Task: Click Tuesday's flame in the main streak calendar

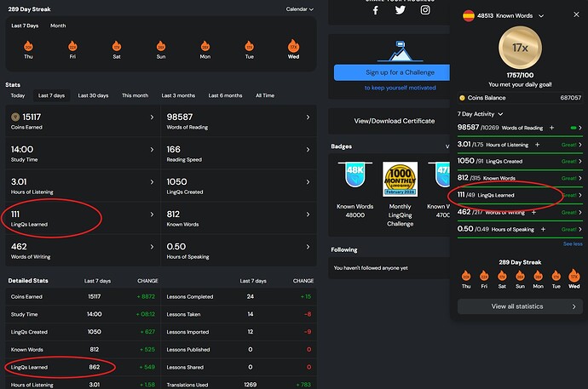Action: pos(250,46)
